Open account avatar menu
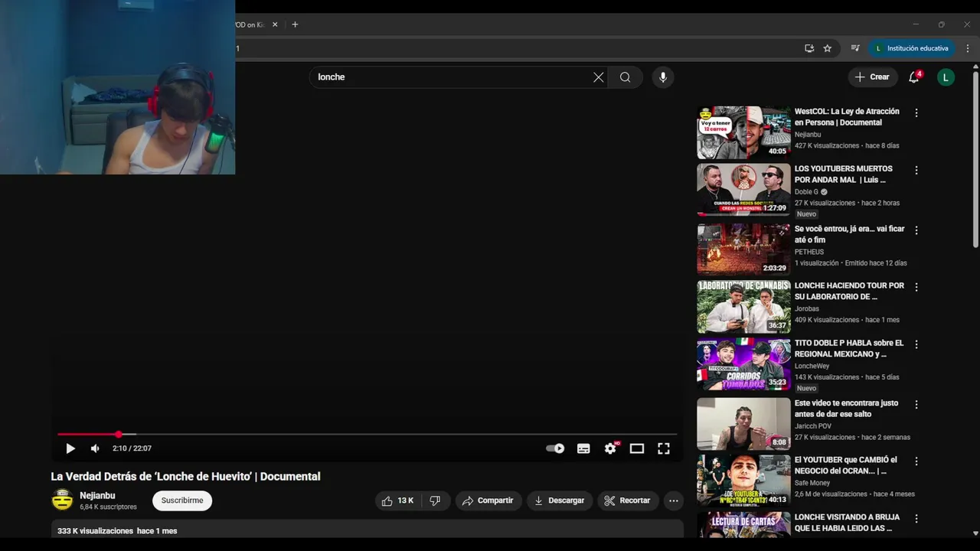Image resolution: width=980 pixels, height=551 pixels. click(x=946, y=77)
